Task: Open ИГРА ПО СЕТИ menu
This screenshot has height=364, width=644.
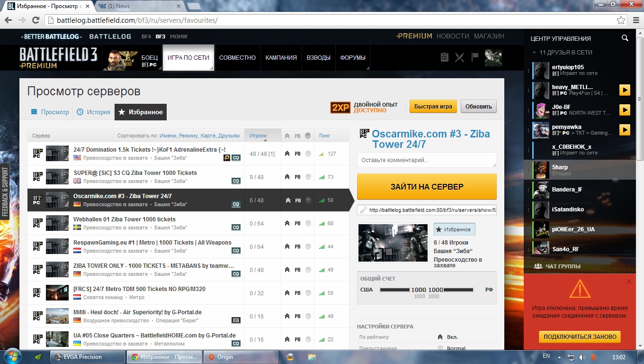Action: coord(188,58)
